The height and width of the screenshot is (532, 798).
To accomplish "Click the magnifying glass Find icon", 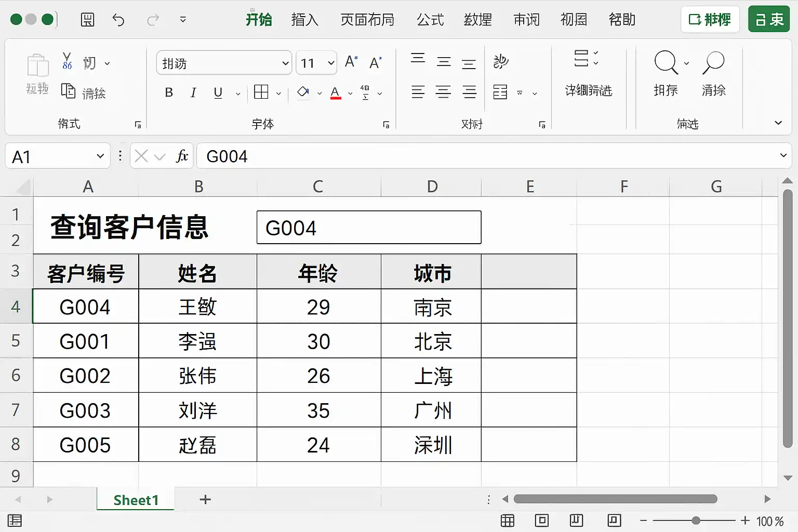I will pos(666,63).
